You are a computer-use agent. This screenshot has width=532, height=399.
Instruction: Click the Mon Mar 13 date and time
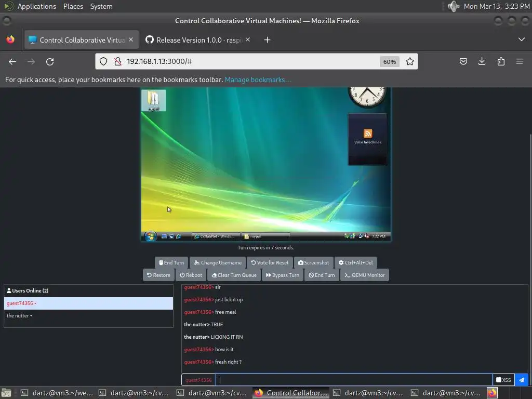coord(496,6)
